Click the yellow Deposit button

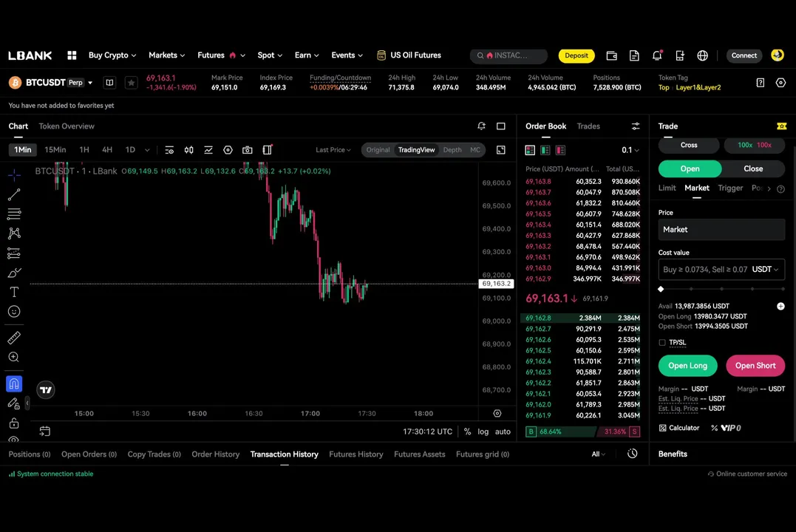[x=576, y=55]
